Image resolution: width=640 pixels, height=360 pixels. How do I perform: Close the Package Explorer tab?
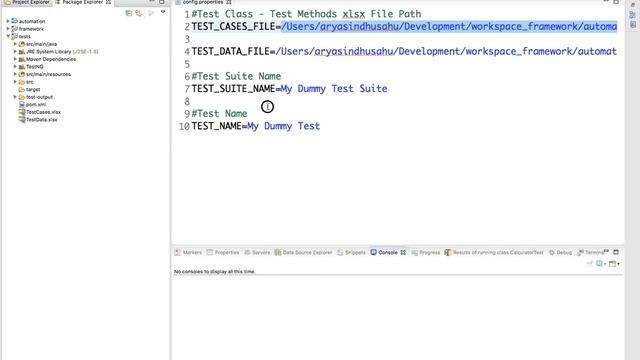click(109, 2)
